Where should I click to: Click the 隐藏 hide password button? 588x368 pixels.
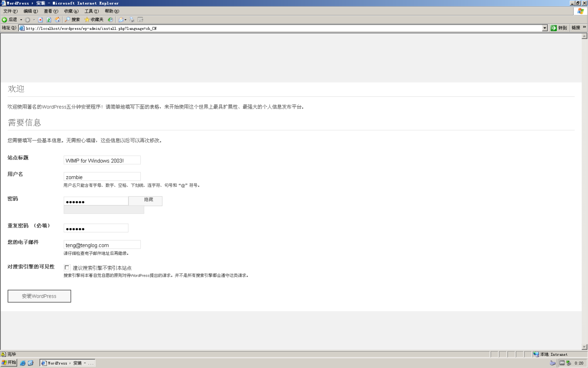coord(145,201)
